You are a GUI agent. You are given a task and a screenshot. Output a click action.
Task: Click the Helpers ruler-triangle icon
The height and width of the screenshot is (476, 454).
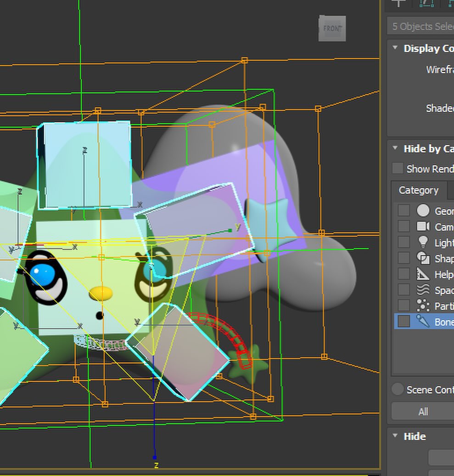[423, 274]
